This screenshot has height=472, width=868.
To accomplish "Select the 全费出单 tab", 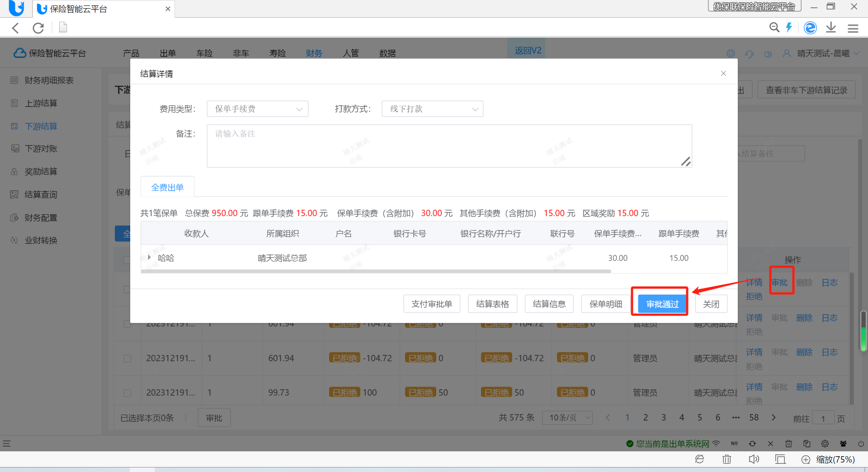I will click(x=167, y=187).
